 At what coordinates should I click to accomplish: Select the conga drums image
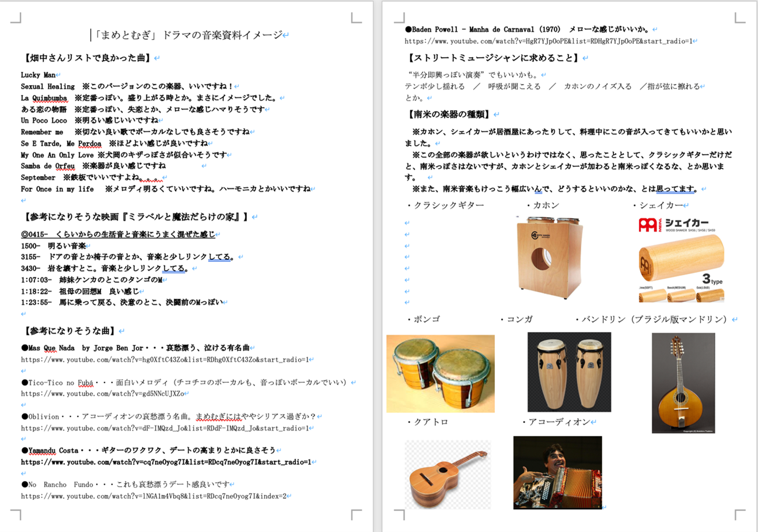[570, 372]
